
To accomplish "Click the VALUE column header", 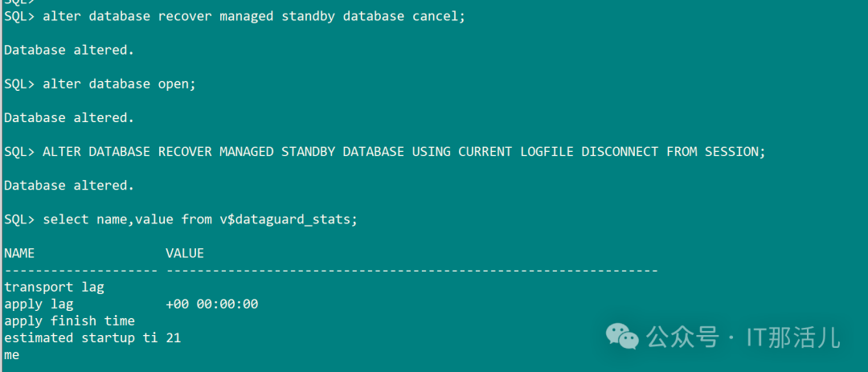I will 185,253.
